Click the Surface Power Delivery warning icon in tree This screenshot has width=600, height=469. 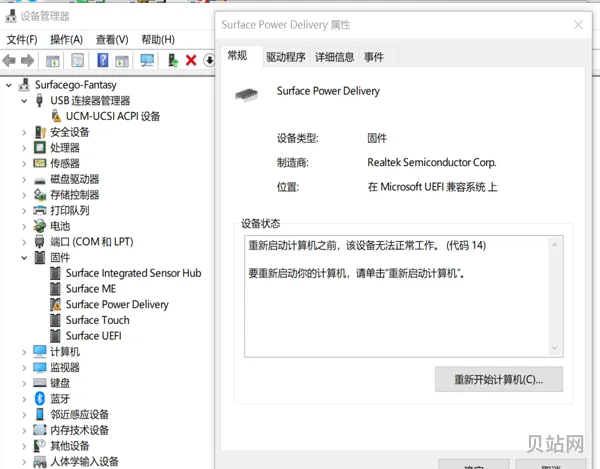[x=56, y=305]
